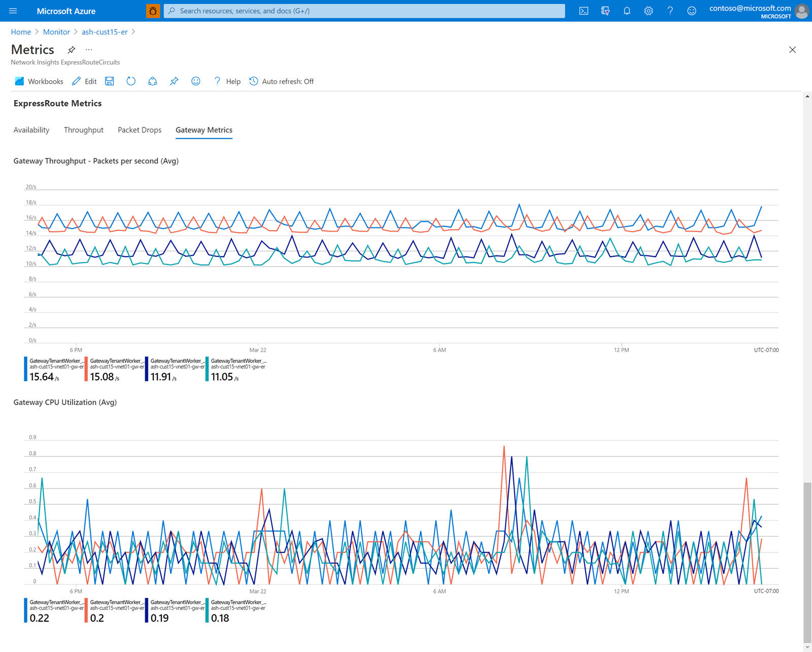Open Cloud Shell from the top bar
The image size is (812, 652).
point(584,11)
